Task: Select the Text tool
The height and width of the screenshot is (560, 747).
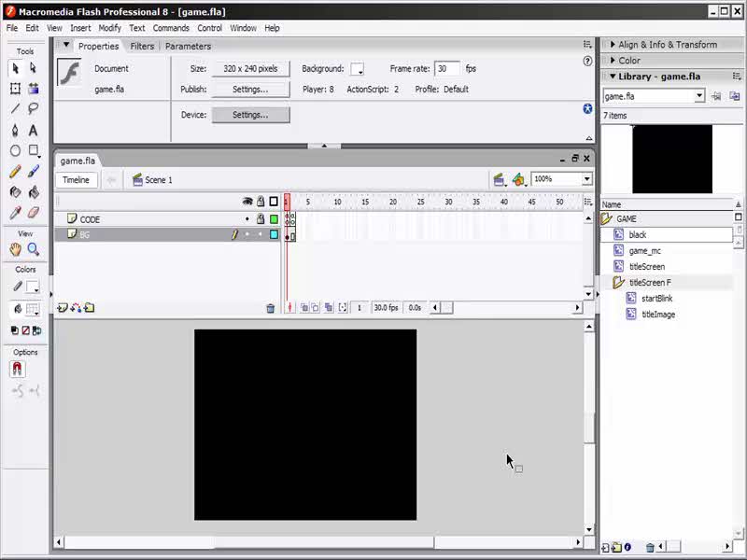Action: tap(34, 130)
